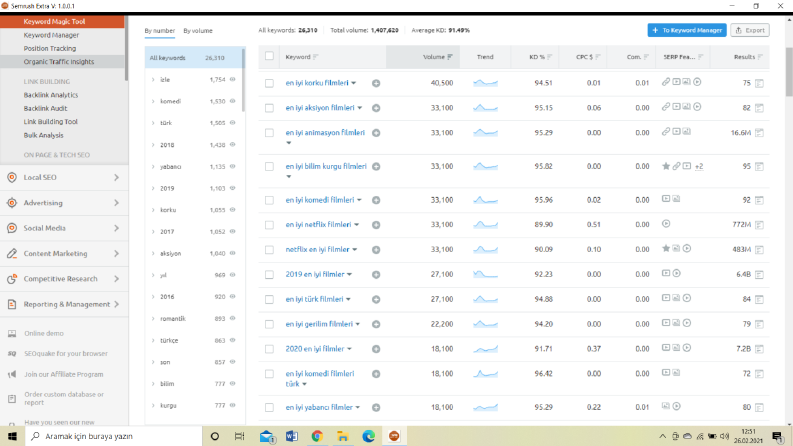Screen dimensions: 793x446
Task: Open the 'en iyi bilim kurgu filmleri' keyword link
Action: (326, 166)
